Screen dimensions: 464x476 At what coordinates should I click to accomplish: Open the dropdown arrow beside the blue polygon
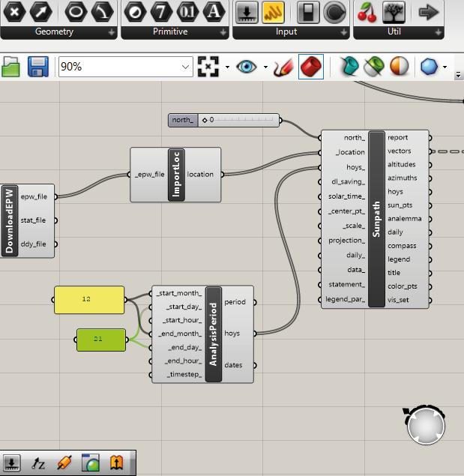click(x=445, y=67)
